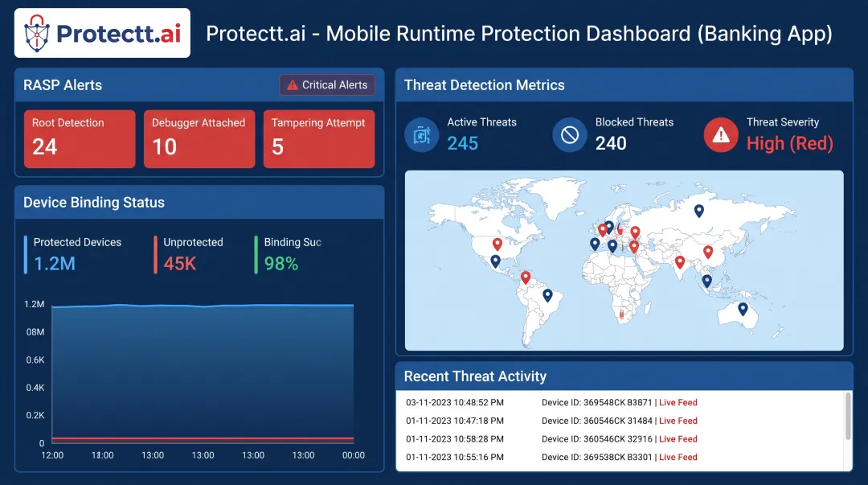Click the Binding Suc 98% stat
This screenshot has width=868, height=485.
pos(289,254)
